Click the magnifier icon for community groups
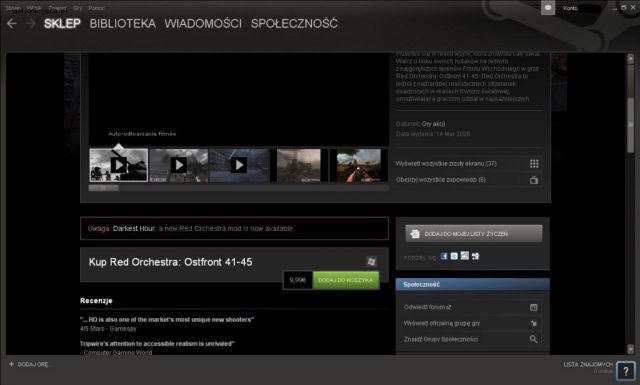The image size is (640, 385). click(533, 339)
